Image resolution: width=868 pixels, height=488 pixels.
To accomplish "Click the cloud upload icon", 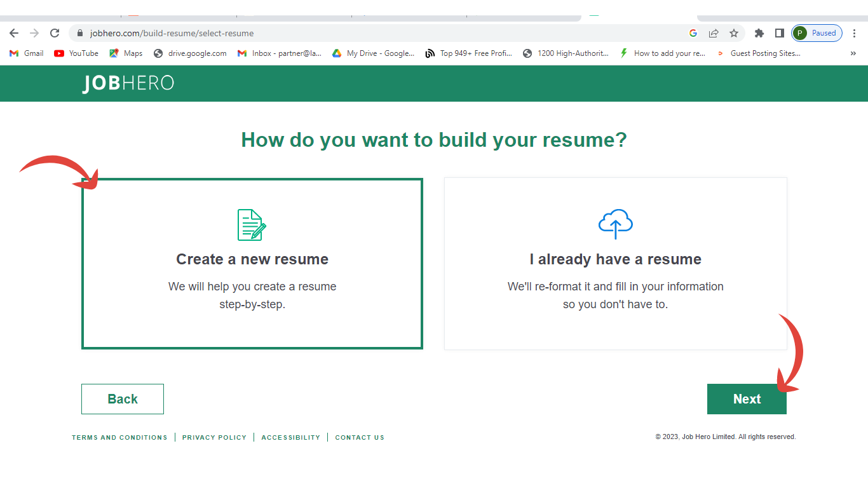I will [615, 224].
